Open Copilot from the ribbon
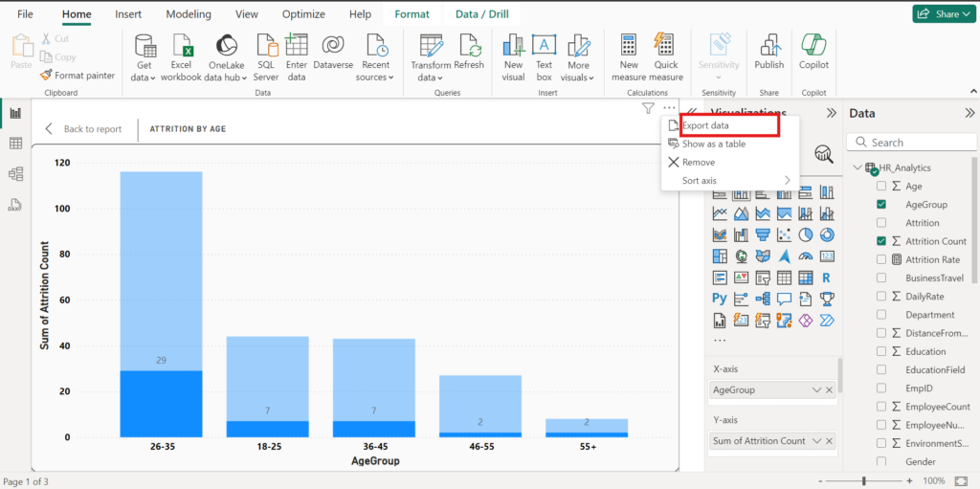980x489 pixels. pyautogui.click(x=813, y=53)
